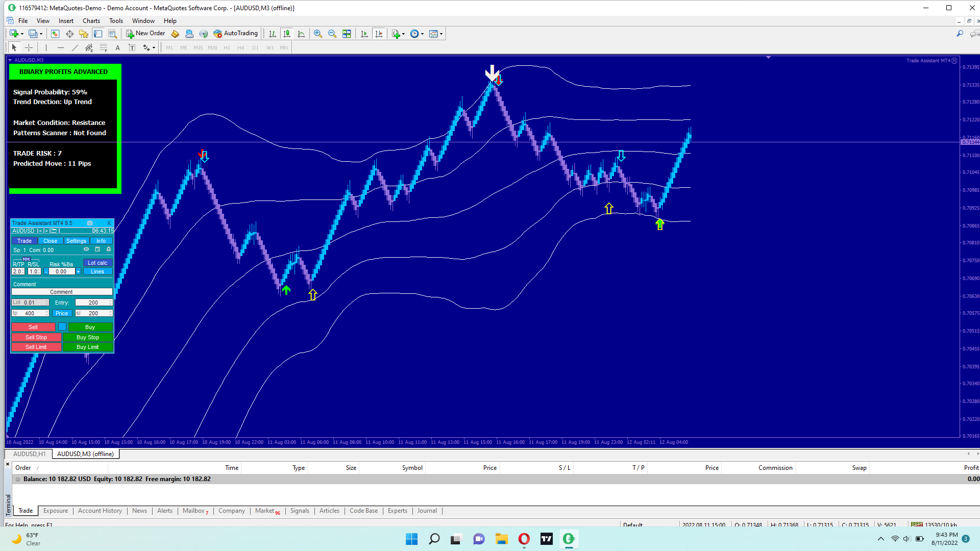Open the arrows objects dropdown

pyautogui.click(x=154, y=48)
